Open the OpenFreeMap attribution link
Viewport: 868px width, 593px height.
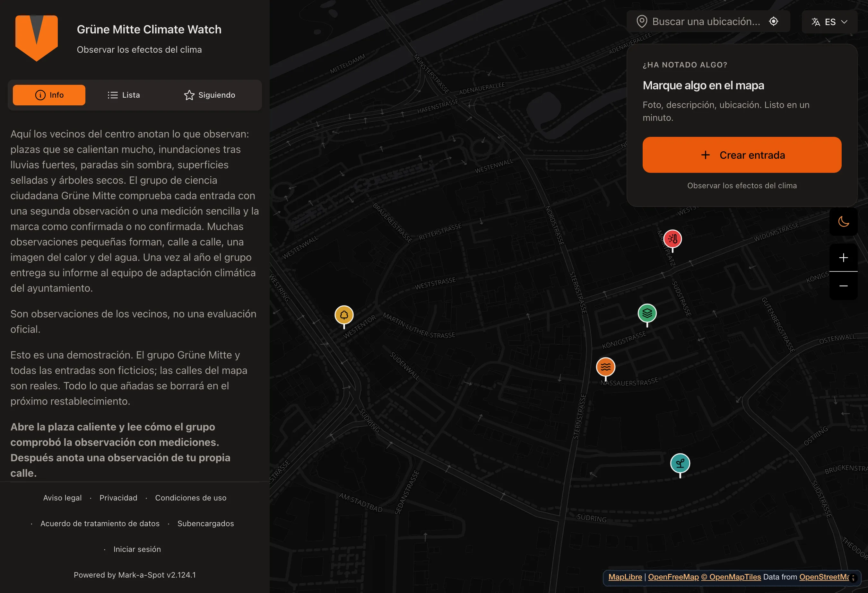(673, 577)
